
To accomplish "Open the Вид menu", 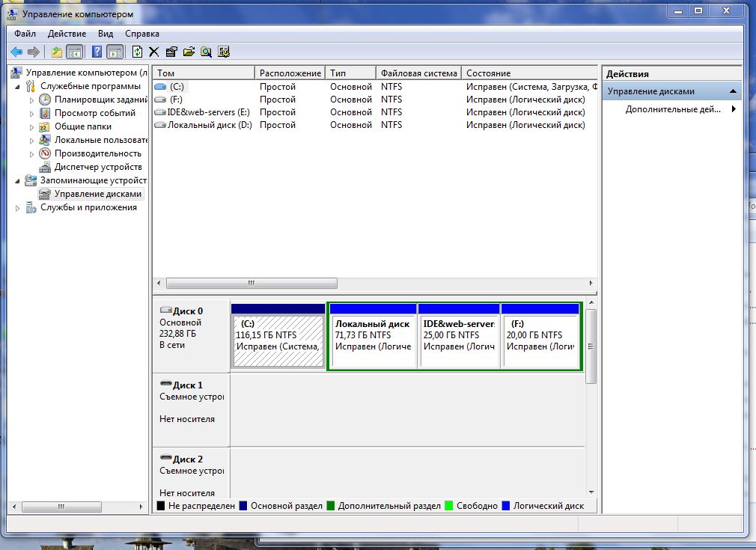I will point(106,34).
